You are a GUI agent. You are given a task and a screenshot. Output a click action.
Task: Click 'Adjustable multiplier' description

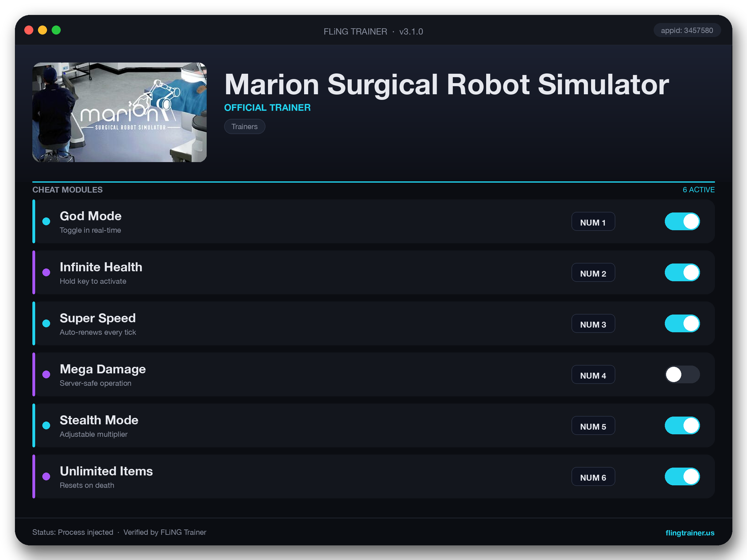click(x=94, y=434)
